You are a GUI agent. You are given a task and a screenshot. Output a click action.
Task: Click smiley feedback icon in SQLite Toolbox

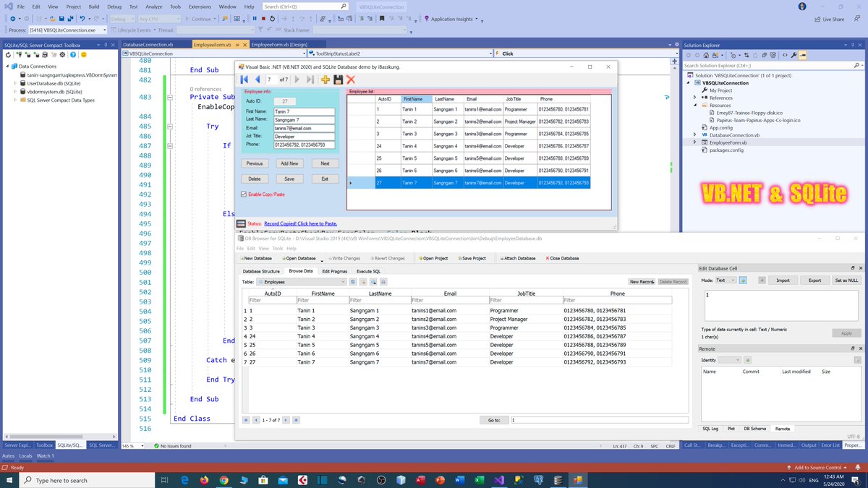pos(83,54)
